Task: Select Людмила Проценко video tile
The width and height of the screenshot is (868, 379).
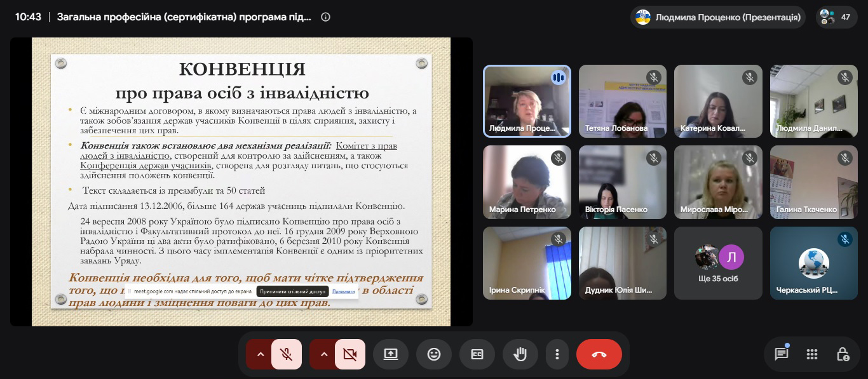Action: click(x=527, y=101)
